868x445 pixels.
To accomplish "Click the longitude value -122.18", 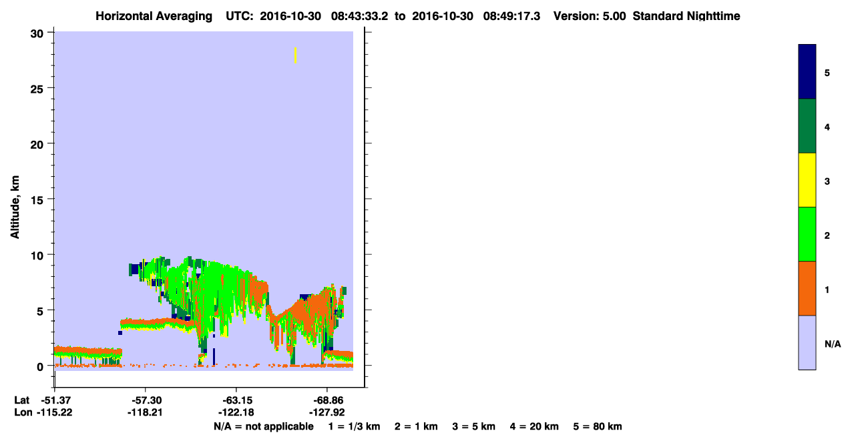I will 236,412.
